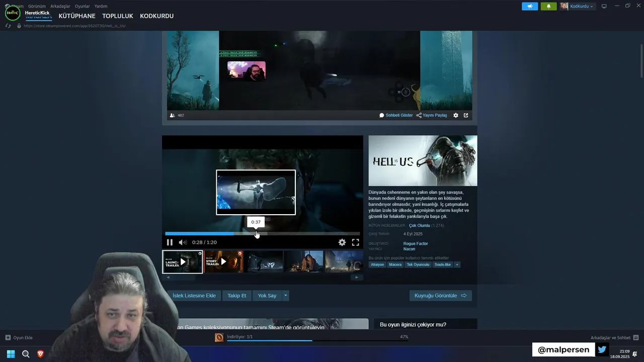Open the Macera tag

(x=395, y=264)
